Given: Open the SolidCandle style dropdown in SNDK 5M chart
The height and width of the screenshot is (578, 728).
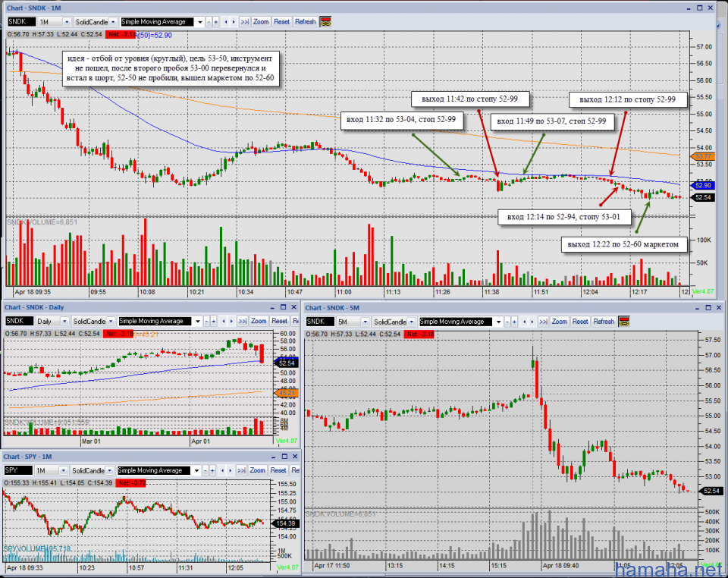Looking at the screenshot, I should point(412,322).
